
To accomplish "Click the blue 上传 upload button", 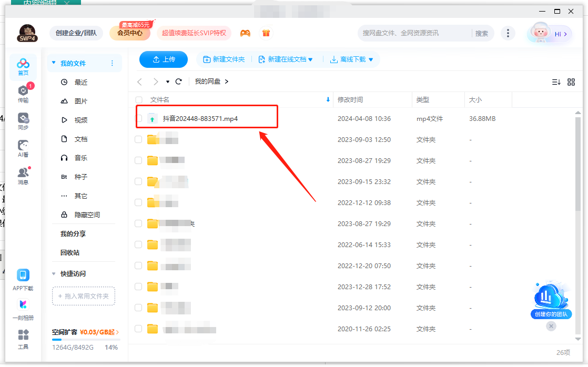I will click(164, 59).
